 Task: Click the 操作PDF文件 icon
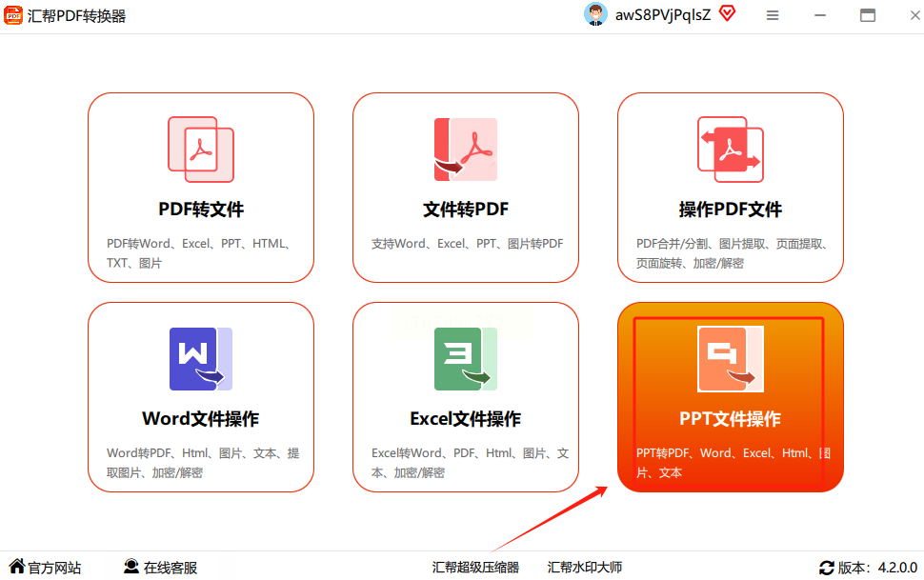731,150
